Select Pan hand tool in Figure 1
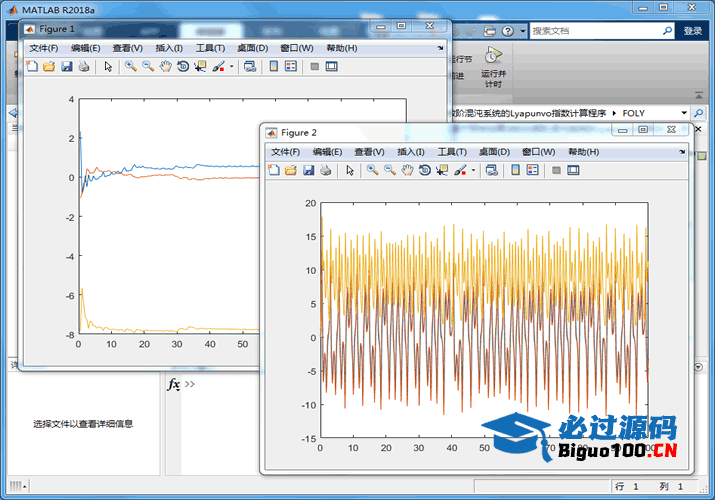The width and height of the screenshot is (715, 500). pyautogui.click(x=165, y=67)
